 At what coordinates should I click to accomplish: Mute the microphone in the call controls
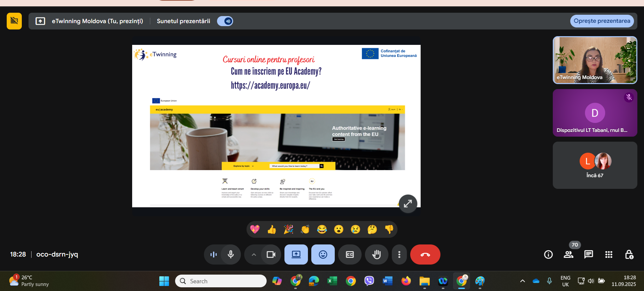231,254
